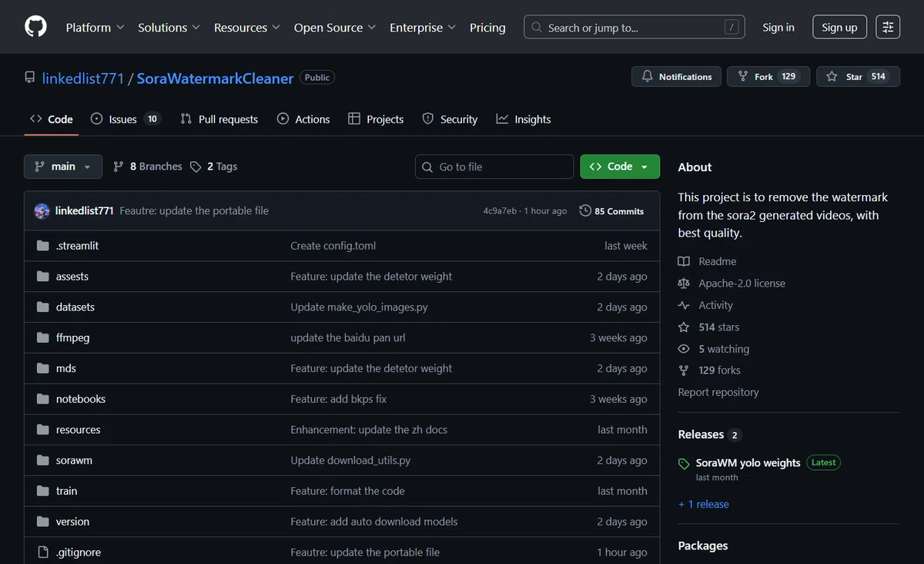Expand the Enterprise menu
This screenshot has height=564, width=924.
[423, 27]
